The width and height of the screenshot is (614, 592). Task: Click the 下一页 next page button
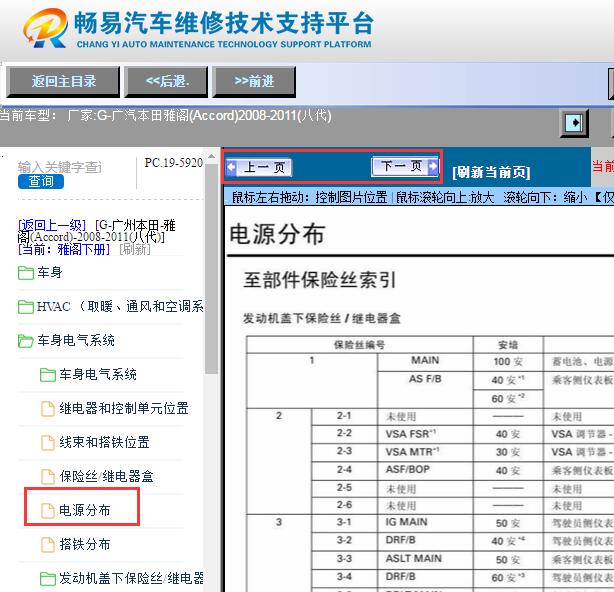click(x=405, y=166)
